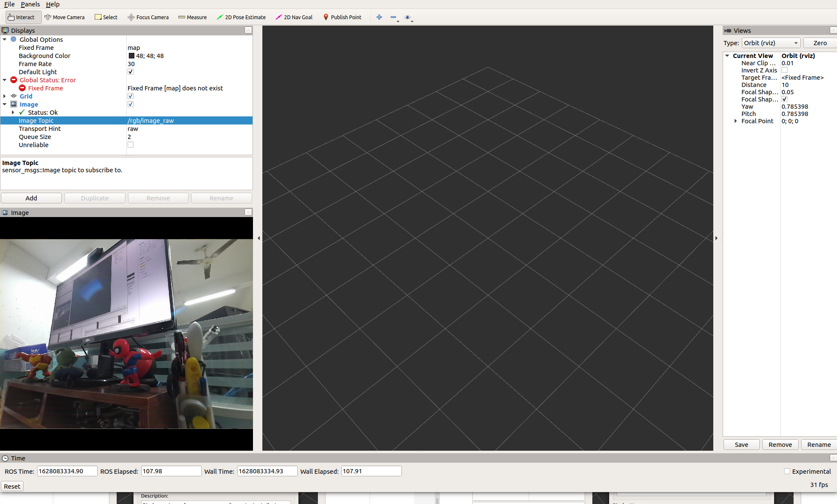
Task: Toggle the Default Light checkbox
Action: 131,72
